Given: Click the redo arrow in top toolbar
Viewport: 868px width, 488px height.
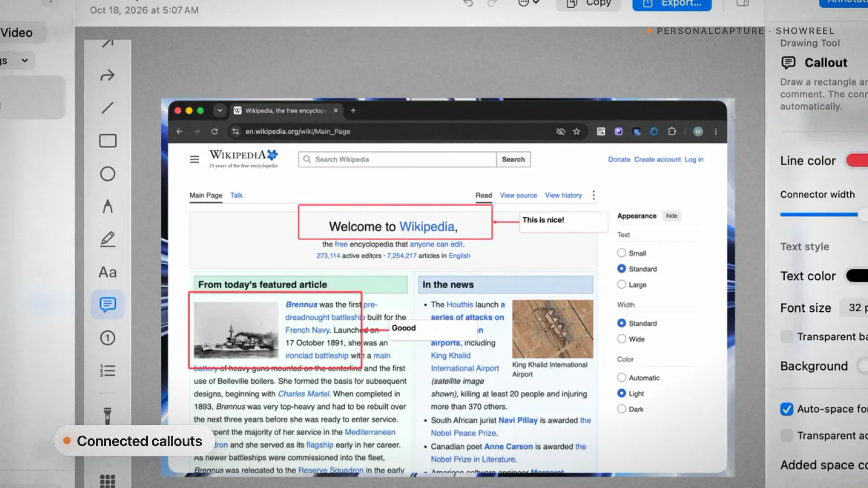Looking at the screenshot, I should pyautogui.click(x=492, y=4).
